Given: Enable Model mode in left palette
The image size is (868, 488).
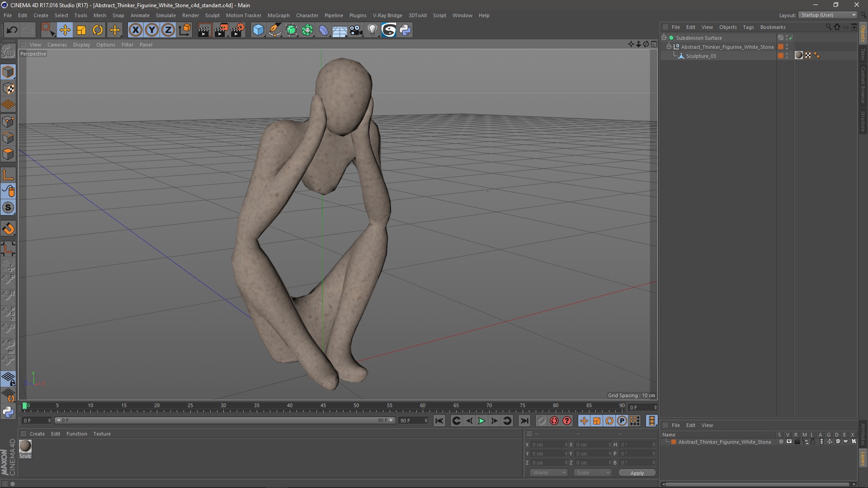Looking at the screenshot, I should (x=8, y=72).
